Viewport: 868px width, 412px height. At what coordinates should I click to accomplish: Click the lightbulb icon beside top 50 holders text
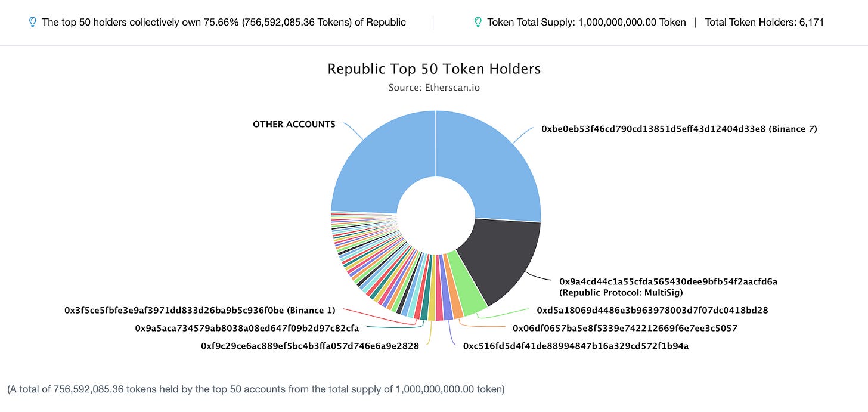point(33,22)
